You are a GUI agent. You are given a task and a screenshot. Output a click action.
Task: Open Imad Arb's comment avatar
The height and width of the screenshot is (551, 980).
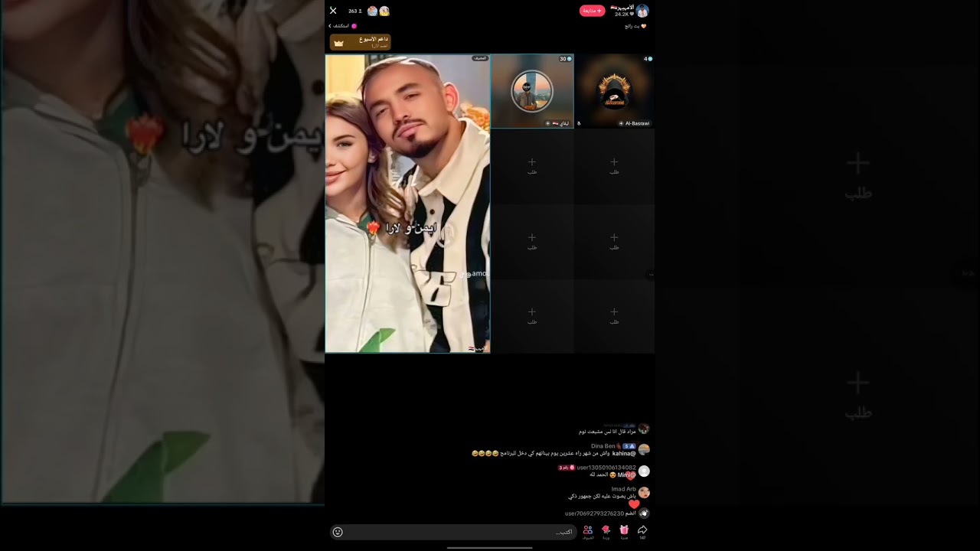(644, 492)
